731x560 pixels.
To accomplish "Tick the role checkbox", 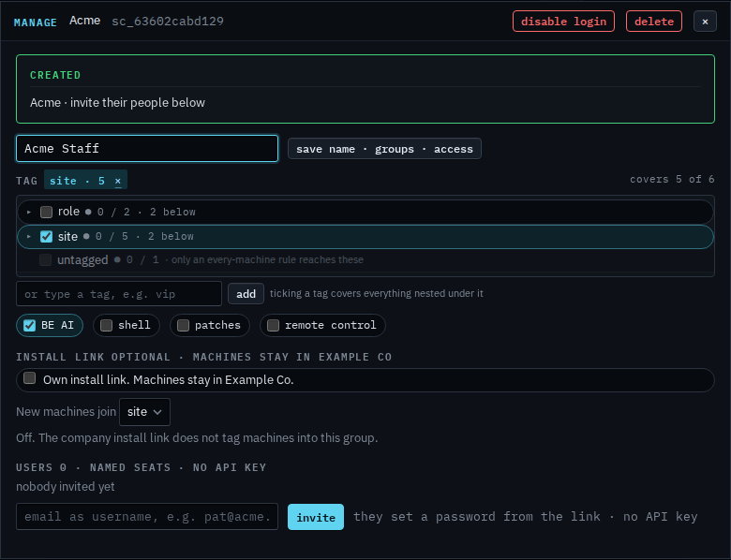I will [x=46, y=212].
